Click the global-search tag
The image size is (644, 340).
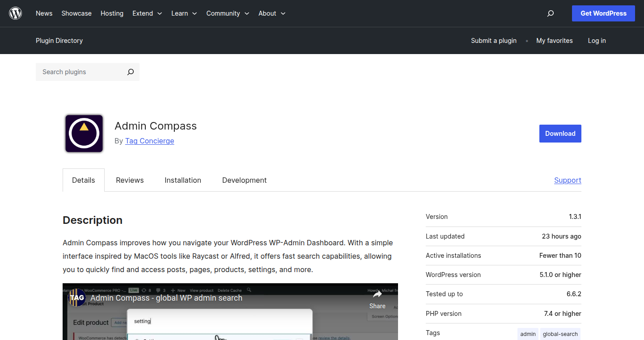click(x=560, y=334)
